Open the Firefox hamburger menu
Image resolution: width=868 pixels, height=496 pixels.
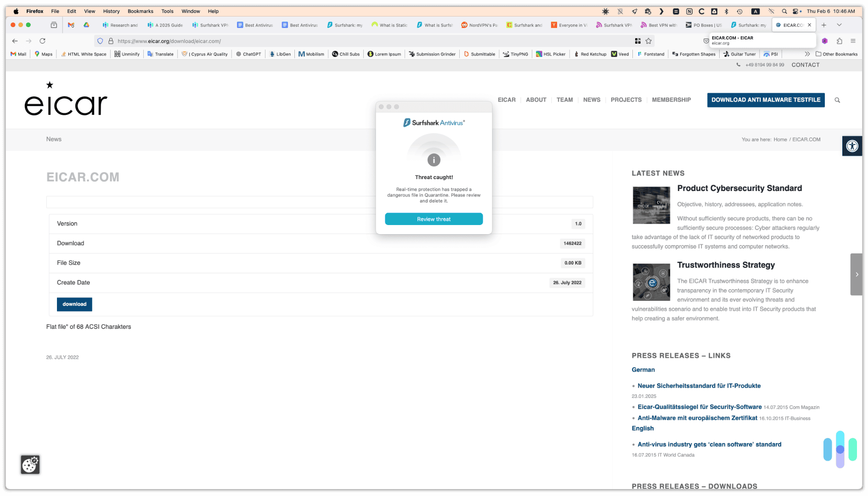click(853, 41)
